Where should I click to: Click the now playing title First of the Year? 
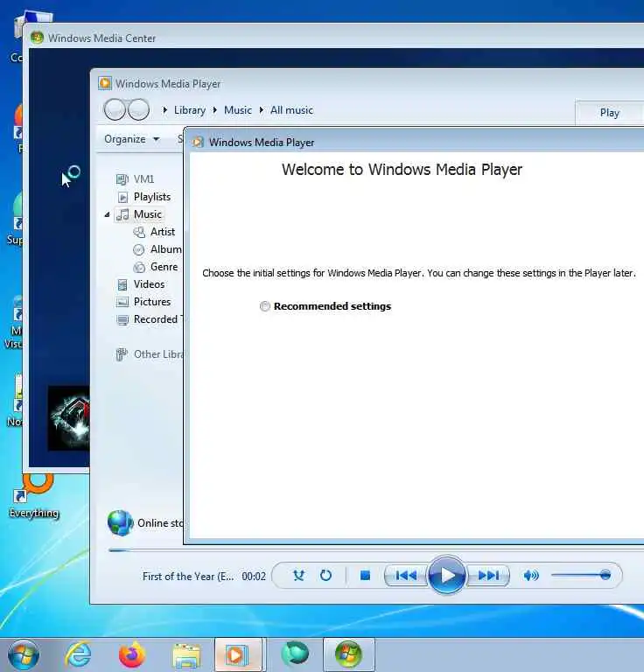[188, 577]
